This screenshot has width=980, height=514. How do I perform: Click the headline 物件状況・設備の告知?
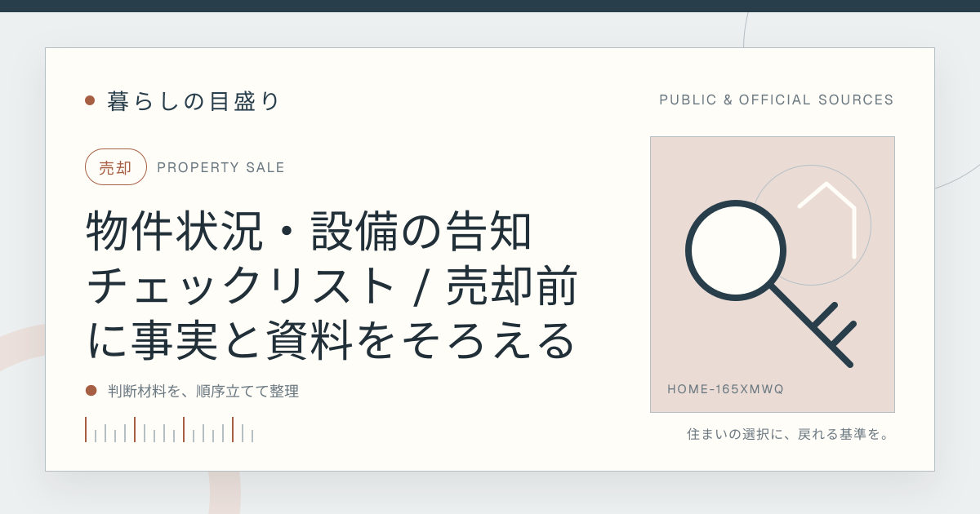pyautogui.click(x=310, y=232)
